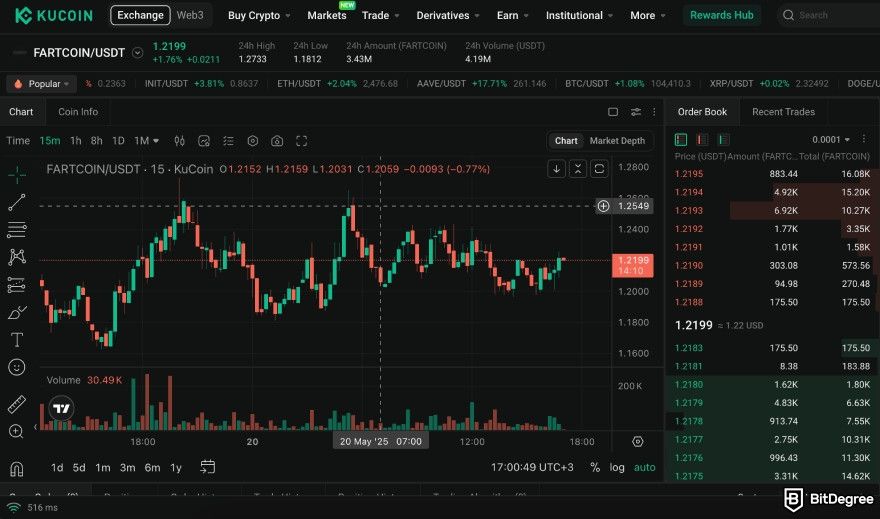Open the indicator templates list icon
This screenshot has height=519, width=880.
[228, 141]
